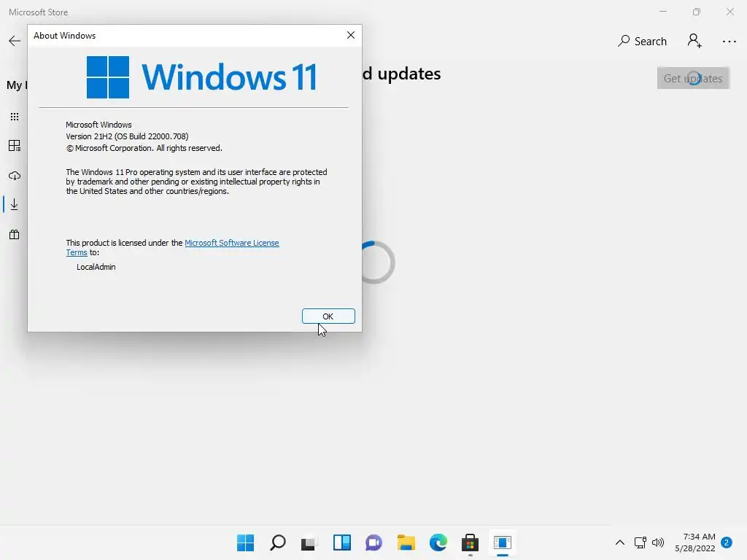This screenshot has height=560, width=747.
Task: Show hidden system tray icons
Action: (x=620, y=542)
